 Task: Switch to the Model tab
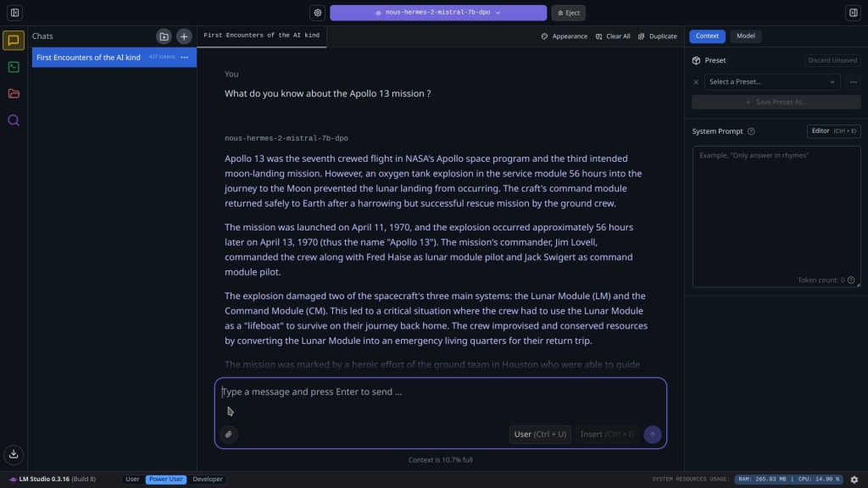tap(745, 36)
